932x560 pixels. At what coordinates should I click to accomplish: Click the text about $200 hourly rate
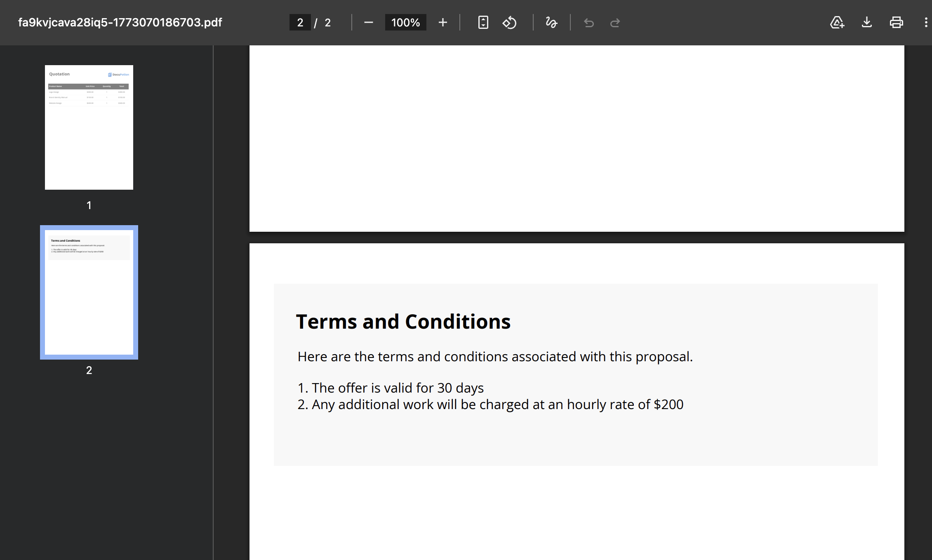pos(490,405)
